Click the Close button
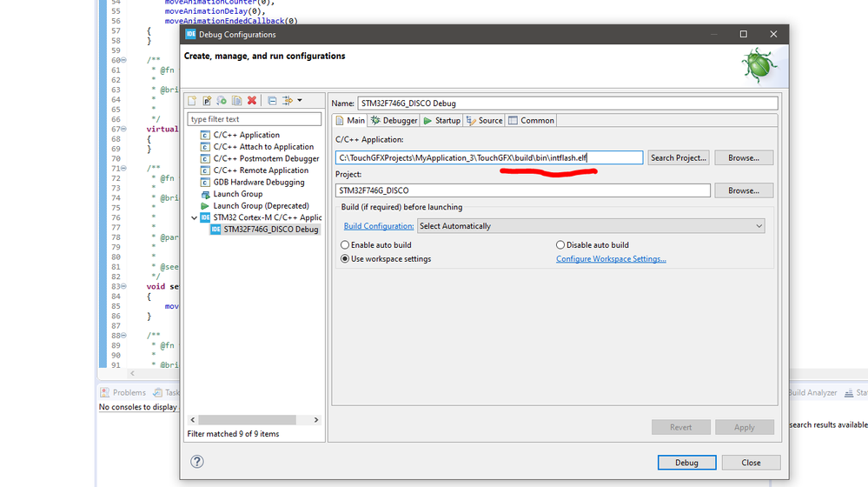 click(x=752, y=463)
